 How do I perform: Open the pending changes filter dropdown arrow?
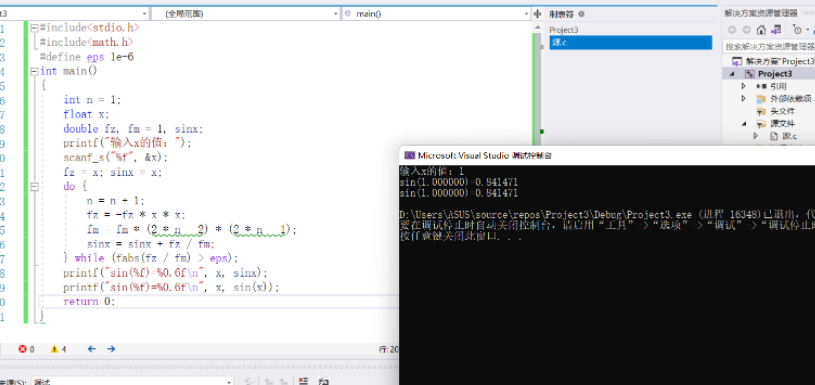pos(807,30)
